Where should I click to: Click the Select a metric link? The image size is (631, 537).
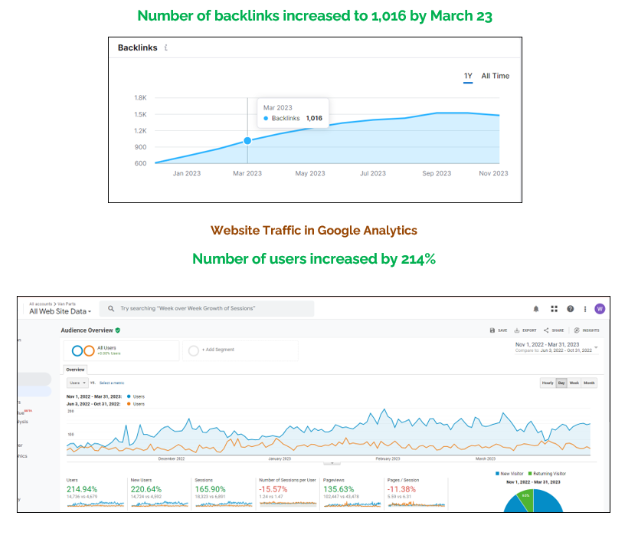tap(111, 383)
